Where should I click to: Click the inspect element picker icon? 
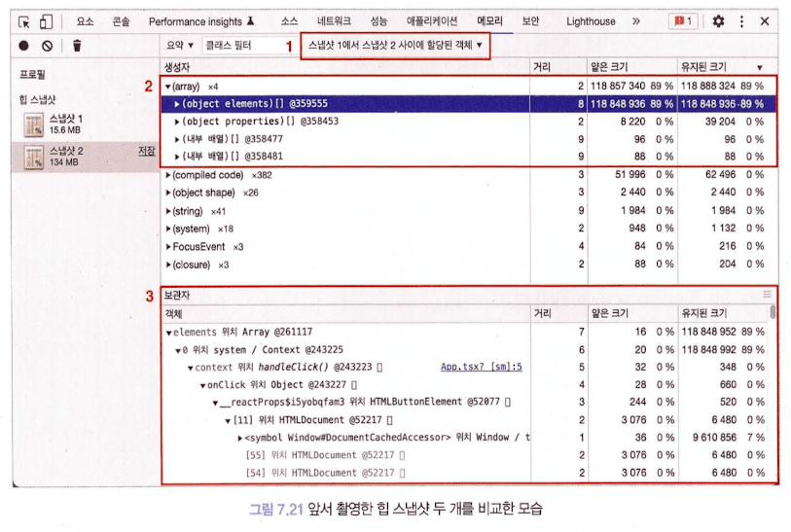pos(24,21)
